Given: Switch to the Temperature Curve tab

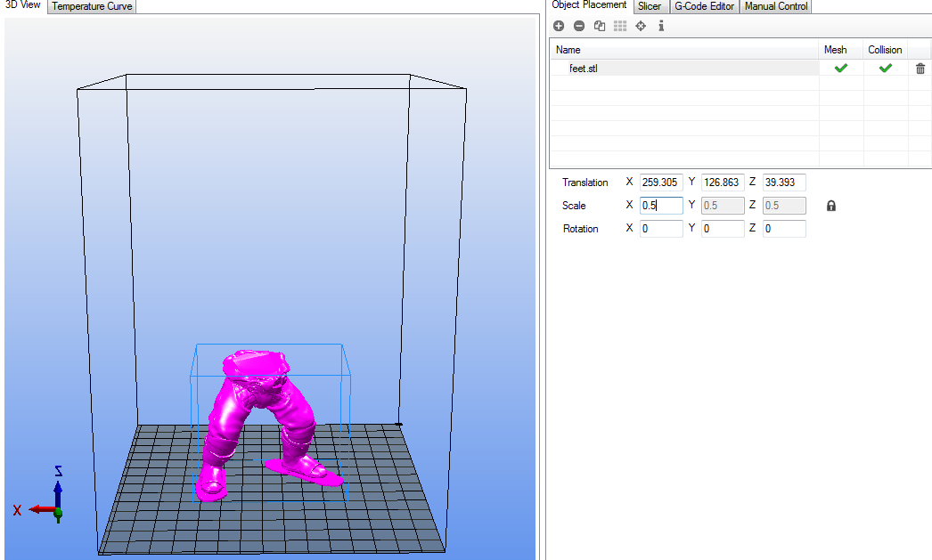Looking at the screenshot, I should (x=93, y=6).
